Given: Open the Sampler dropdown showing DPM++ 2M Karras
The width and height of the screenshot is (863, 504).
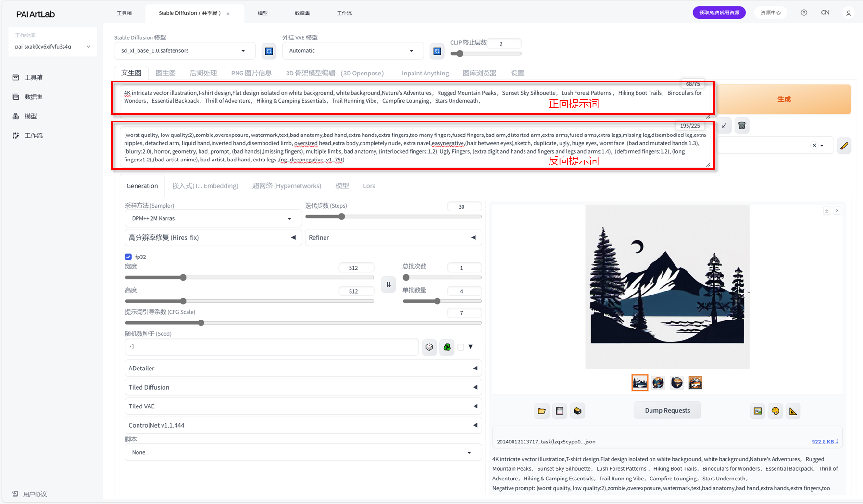Looking at the screenshot, I should tap(213, 219).
